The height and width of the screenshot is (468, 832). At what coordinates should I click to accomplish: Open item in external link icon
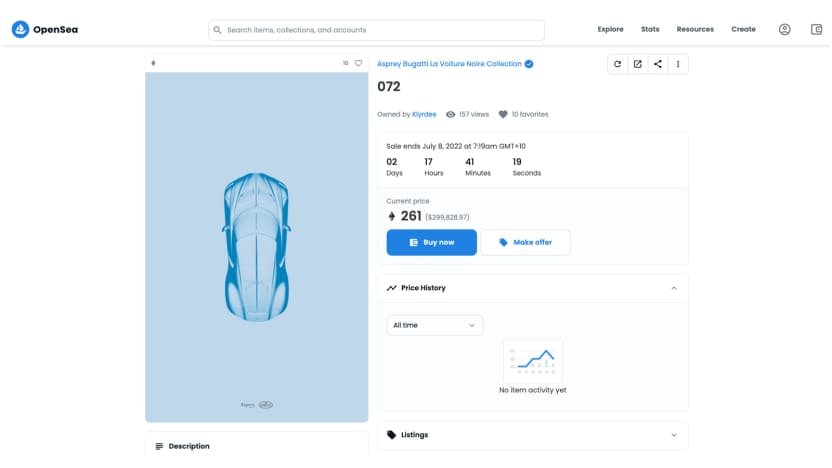point(637,64)
